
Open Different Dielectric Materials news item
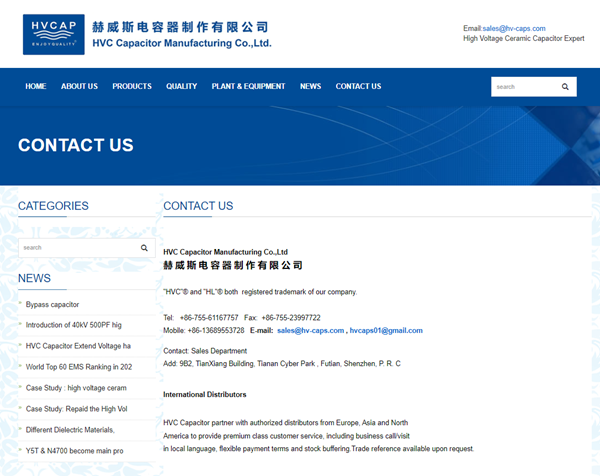[x=70, y=430]
